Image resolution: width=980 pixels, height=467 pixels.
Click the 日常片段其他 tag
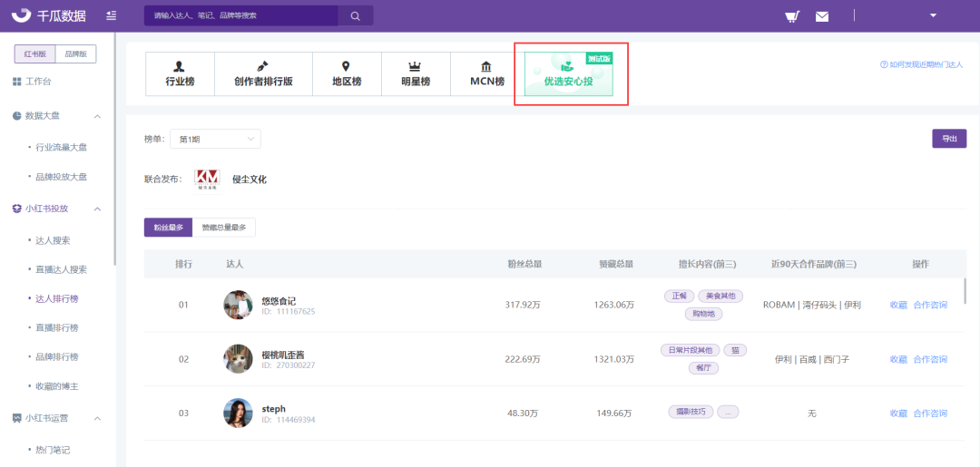click(691, 350)
